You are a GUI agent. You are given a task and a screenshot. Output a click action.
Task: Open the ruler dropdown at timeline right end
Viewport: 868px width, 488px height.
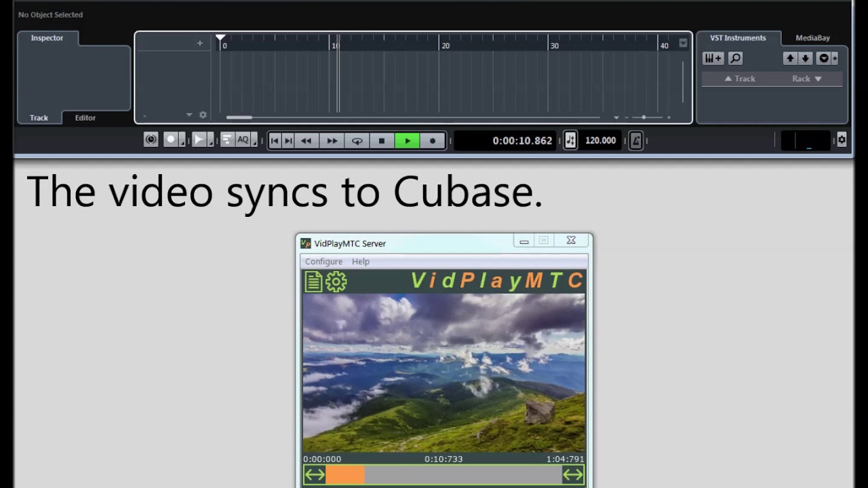[683, 43]
